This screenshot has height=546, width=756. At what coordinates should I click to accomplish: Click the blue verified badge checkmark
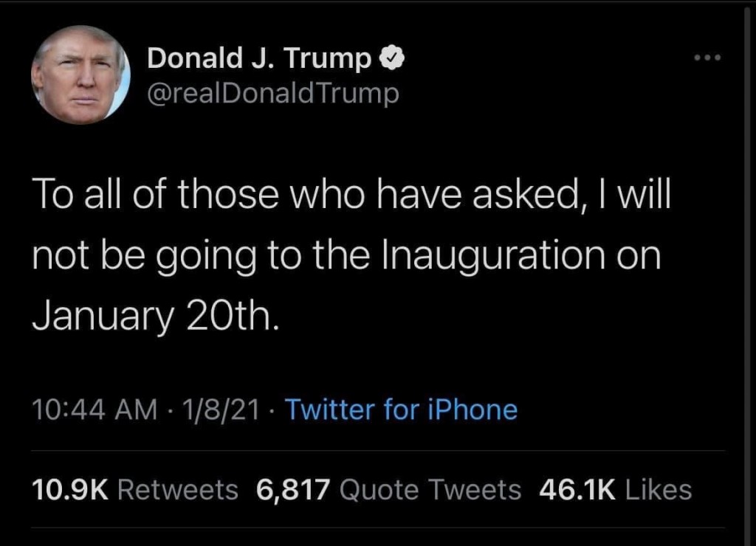(x=390, y=58)
